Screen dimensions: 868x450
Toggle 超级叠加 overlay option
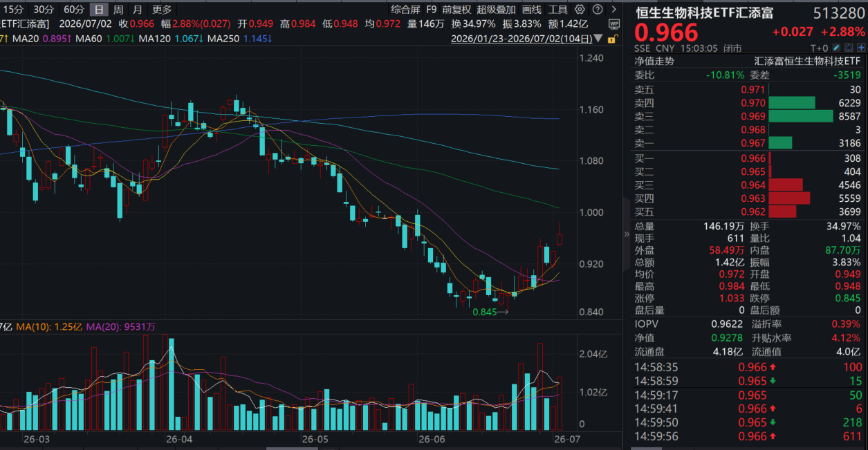coord(496,10)
